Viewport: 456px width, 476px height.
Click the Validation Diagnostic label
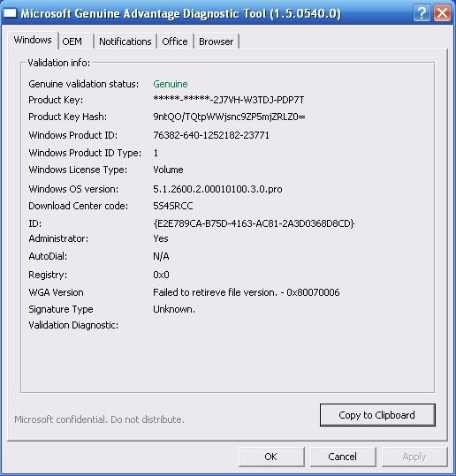click(x=73, y=325)
